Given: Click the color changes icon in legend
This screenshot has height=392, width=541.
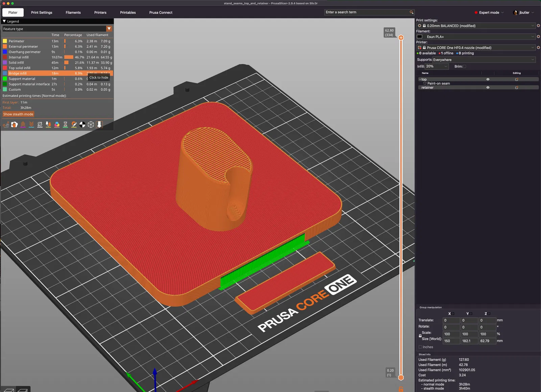Looking at the screenshot, I should (x=57, y=125).
